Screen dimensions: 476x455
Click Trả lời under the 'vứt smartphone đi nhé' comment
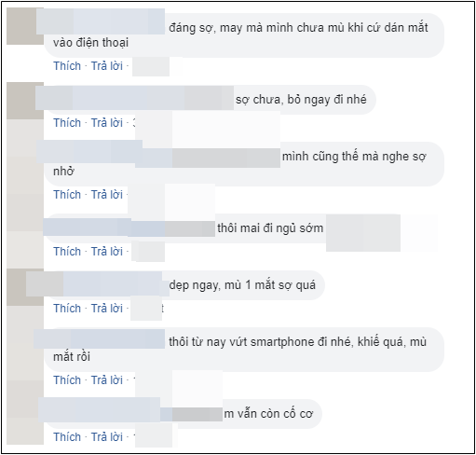[x=107, y=380]
